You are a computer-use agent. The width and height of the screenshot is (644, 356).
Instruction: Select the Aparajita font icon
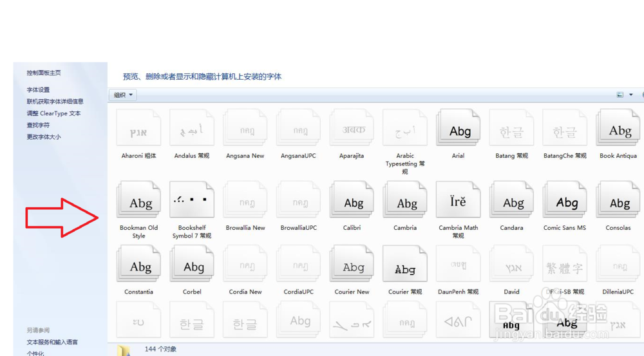[352, 127]
